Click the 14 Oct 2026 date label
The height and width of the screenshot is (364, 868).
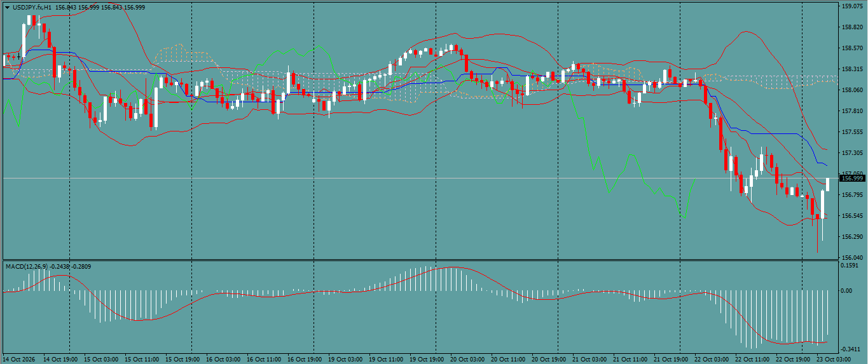pos(19,359)
